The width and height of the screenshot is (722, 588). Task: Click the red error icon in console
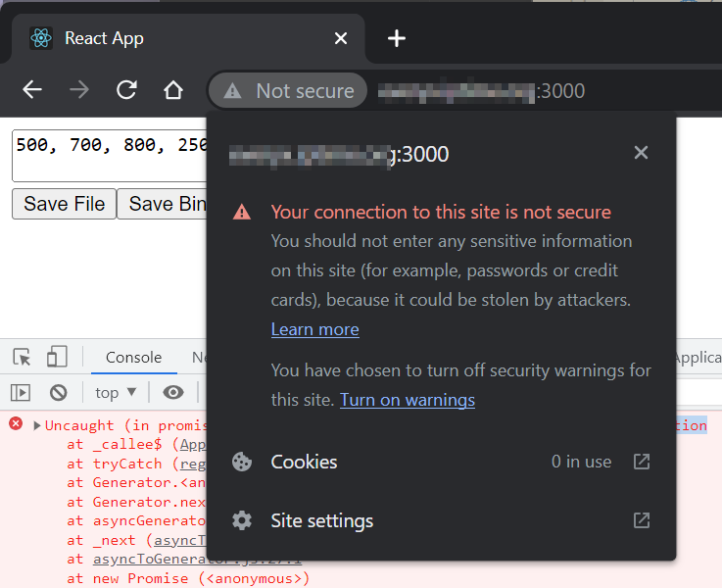[x=16, y=423]
